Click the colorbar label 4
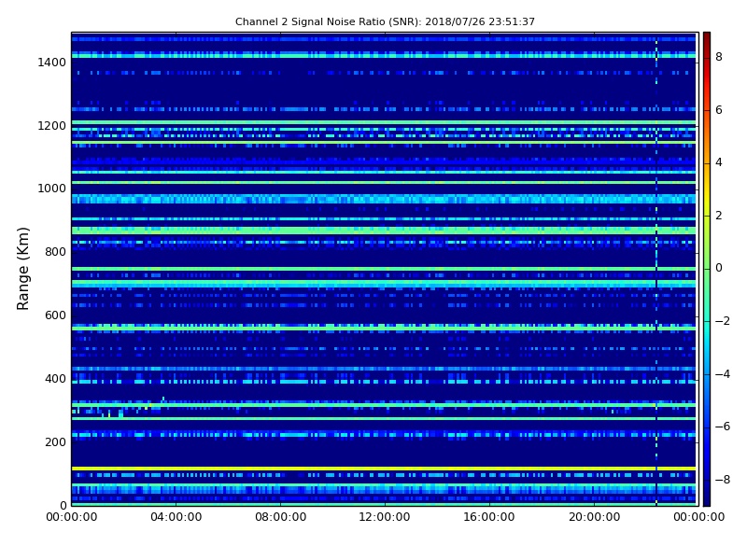The image size is (747, 560). [719, 162]
